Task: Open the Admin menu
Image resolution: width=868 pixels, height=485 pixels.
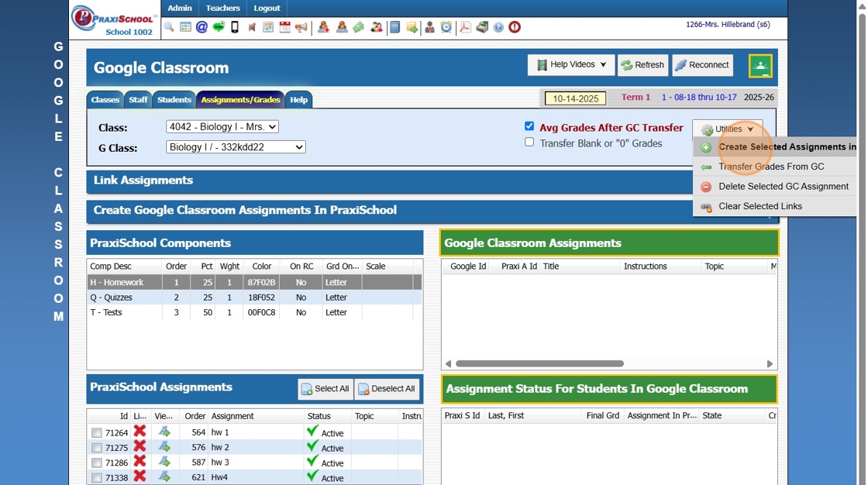Action: (x=180, y=9)
